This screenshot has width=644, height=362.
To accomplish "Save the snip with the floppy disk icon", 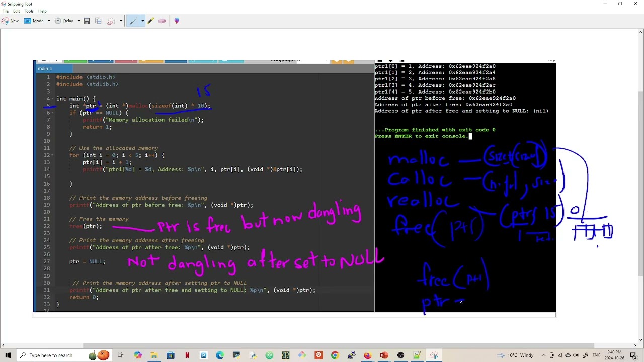I will pos(87,21).
